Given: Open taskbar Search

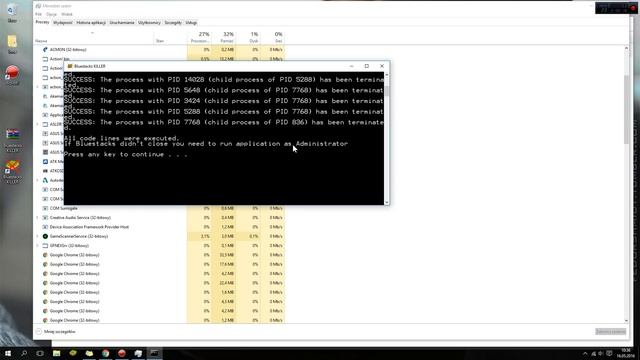Looking at the screenshot, I should tap(24, 353).
